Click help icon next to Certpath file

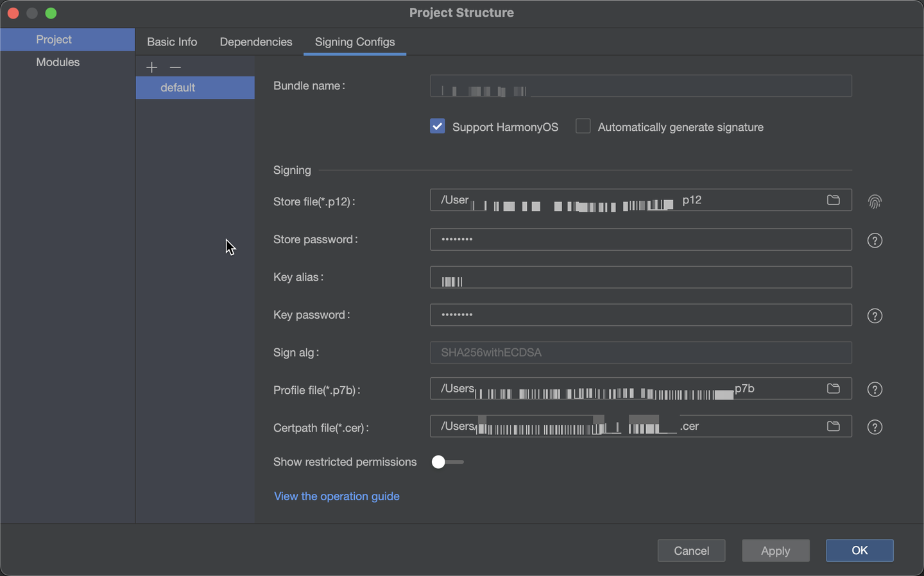tap(875, 428)
